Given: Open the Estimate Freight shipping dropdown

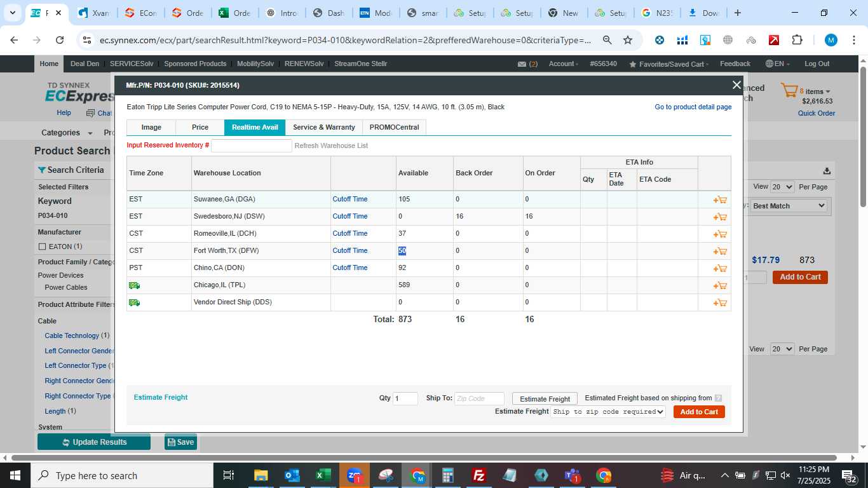Looking at the screenshot, I should point(608,412).
